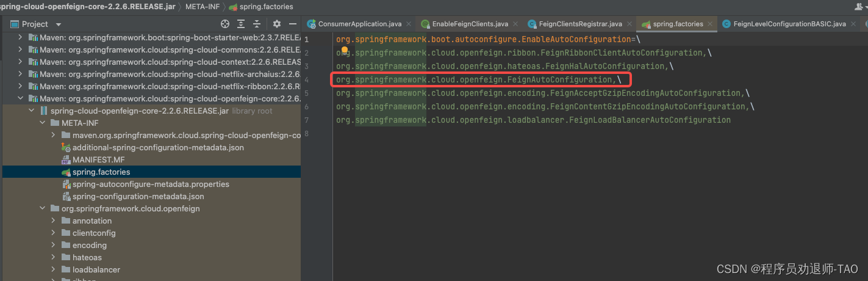The height and width of the screenshot is (281, 868).
Task: Close the ConsumerApplication.java tab
Action: 409,24
